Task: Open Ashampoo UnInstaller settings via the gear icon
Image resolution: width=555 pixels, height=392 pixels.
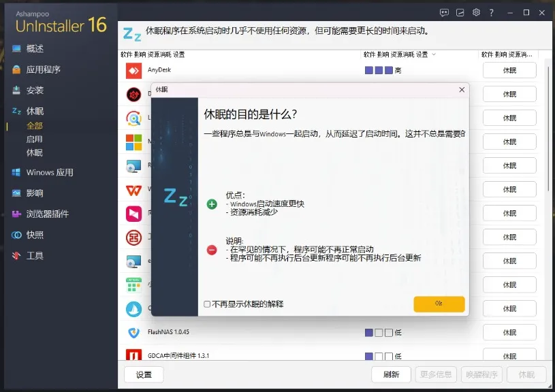Action: (477, 12)
